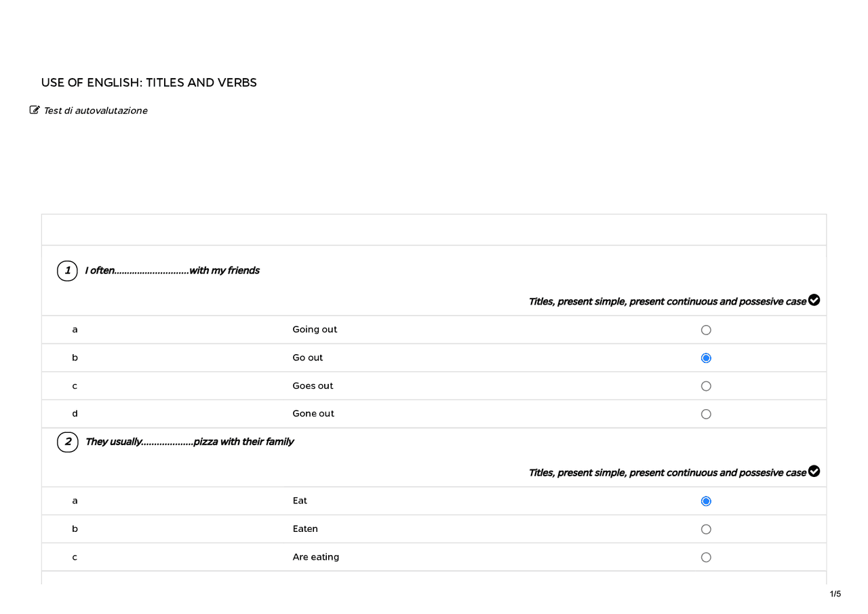Click the empty header row above question 1

pos(434,230)
